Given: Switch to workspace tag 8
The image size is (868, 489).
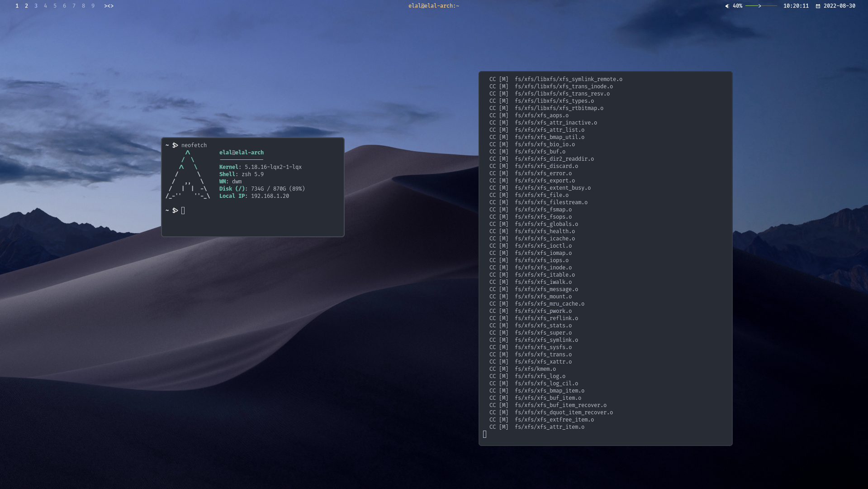Looking at the screenshot, I should 83,6.
